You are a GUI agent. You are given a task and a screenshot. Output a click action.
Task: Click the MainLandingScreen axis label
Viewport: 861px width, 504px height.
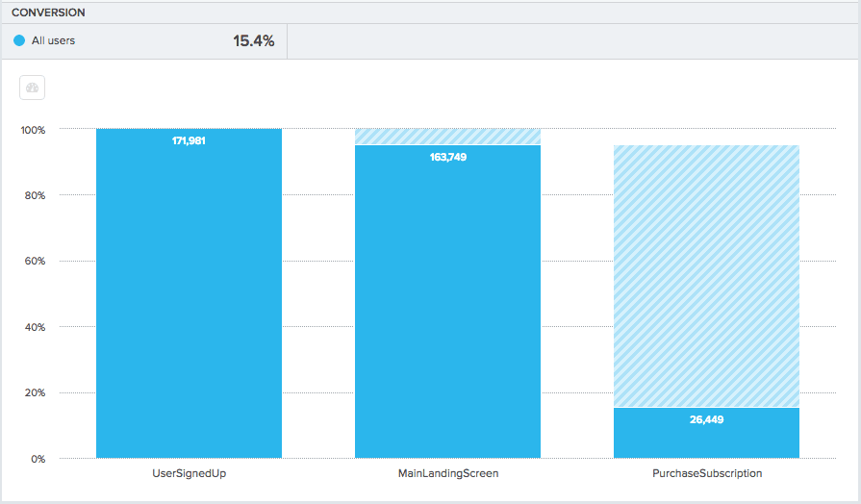click(447, 473)
